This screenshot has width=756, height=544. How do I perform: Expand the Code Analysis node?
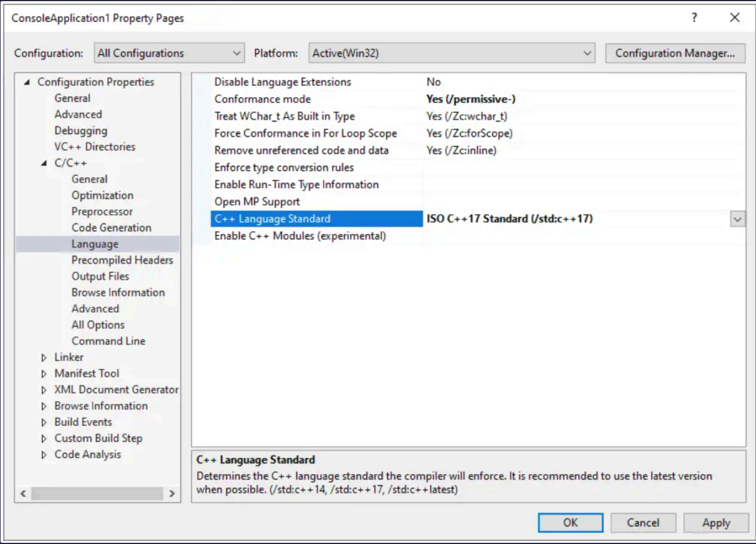coord(44,455)
